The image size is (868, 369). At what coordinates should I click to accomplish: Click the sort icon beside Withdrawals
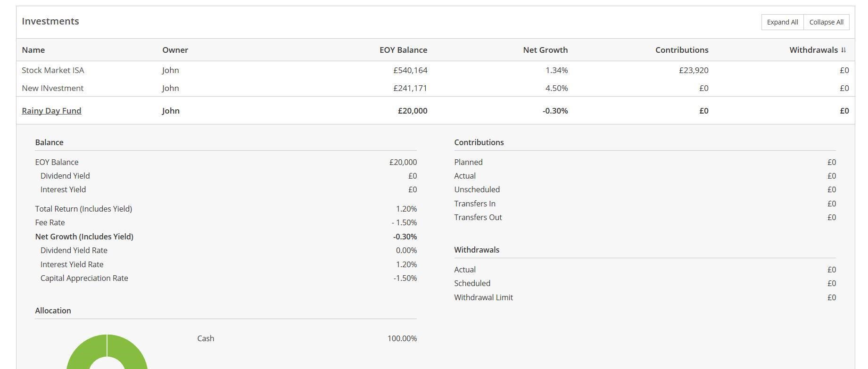[x=843, y=50]
